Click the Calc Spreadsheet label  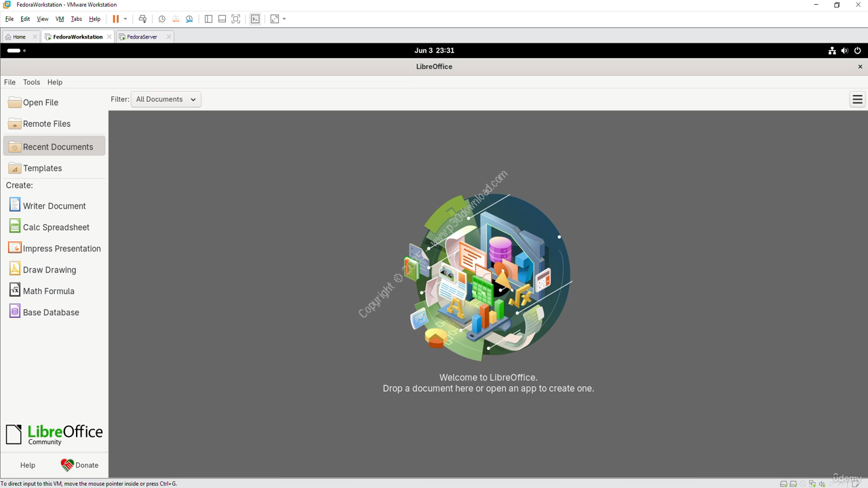coord(56,227)
